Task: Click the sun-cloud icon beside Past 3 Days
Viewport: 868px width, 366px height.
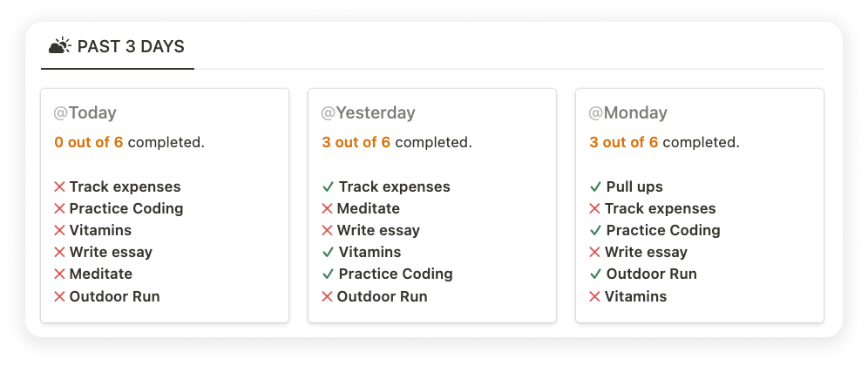Action: coord(60,46)
